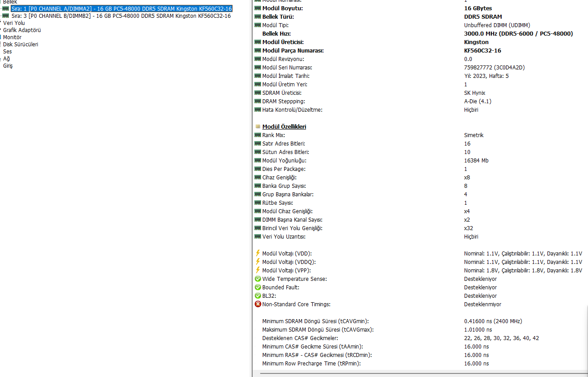
Task: Click red X icon for Non-Standard Core Timings
Action: coord(257,304)
